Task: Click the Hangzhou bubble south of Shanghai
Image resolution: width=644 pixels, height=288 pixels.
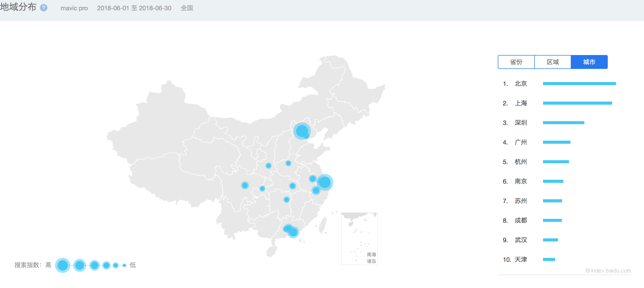Action: point(316,191)
